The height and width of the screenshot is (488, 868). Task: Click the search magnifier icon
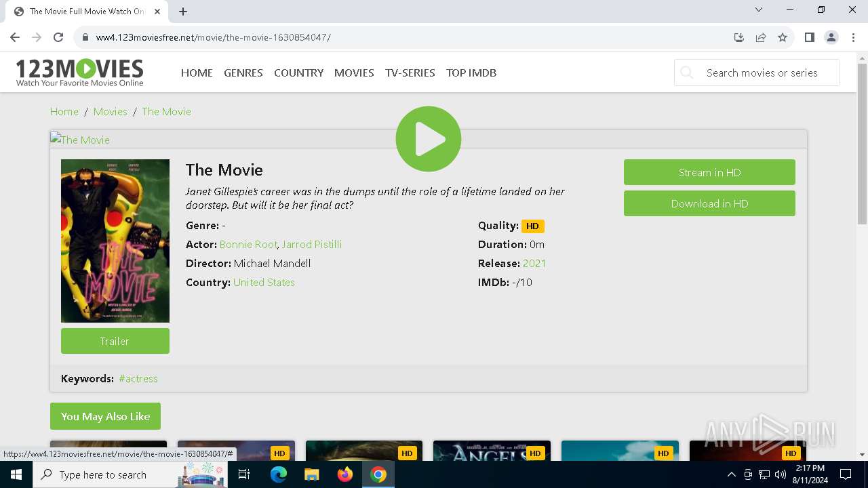tap(687, 73)
